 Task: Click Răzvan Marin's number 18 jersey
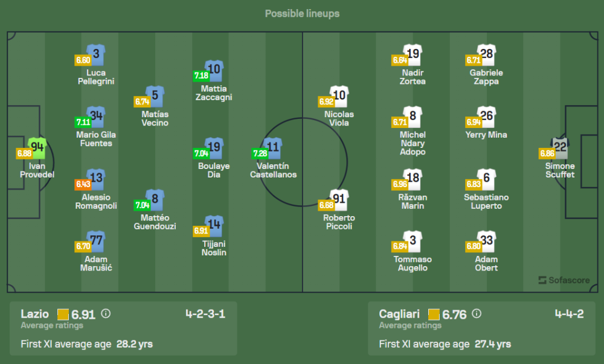[413, 179]
